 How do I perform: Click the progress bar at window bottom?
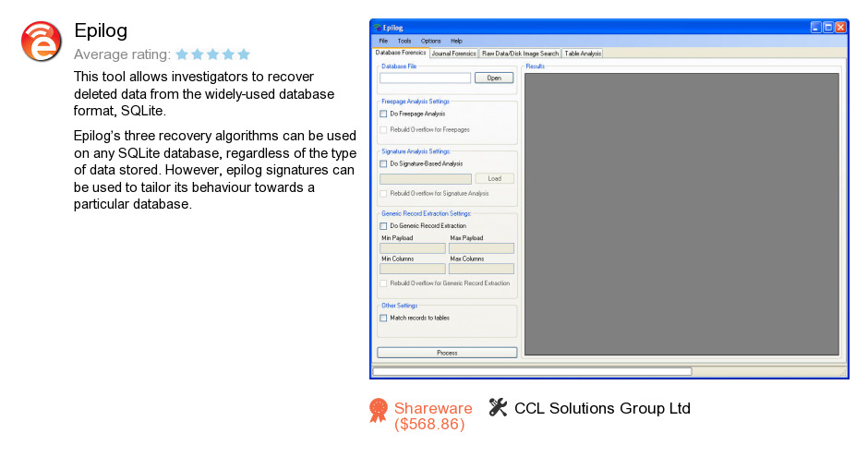[532, 372]
